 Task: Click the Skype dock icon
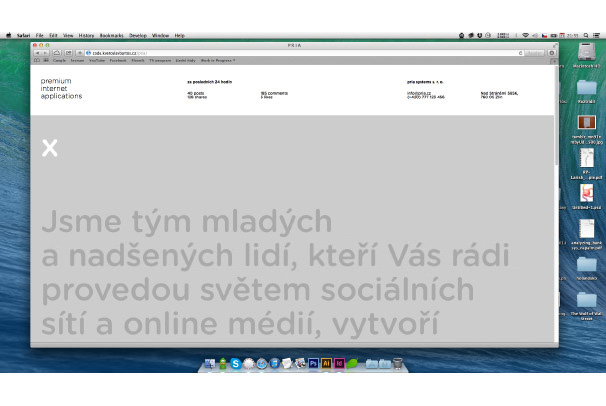coord(235,363)
